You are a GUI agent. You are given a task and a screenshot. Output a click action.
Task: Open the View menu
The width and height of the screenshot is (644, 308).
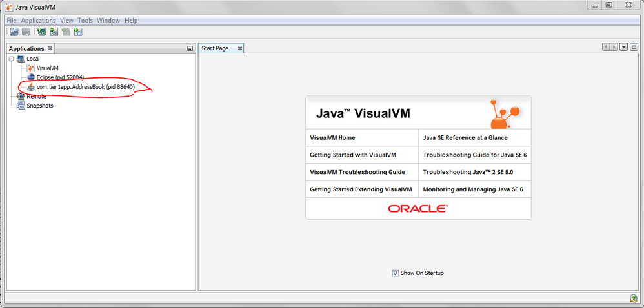(x=66, y=20)
